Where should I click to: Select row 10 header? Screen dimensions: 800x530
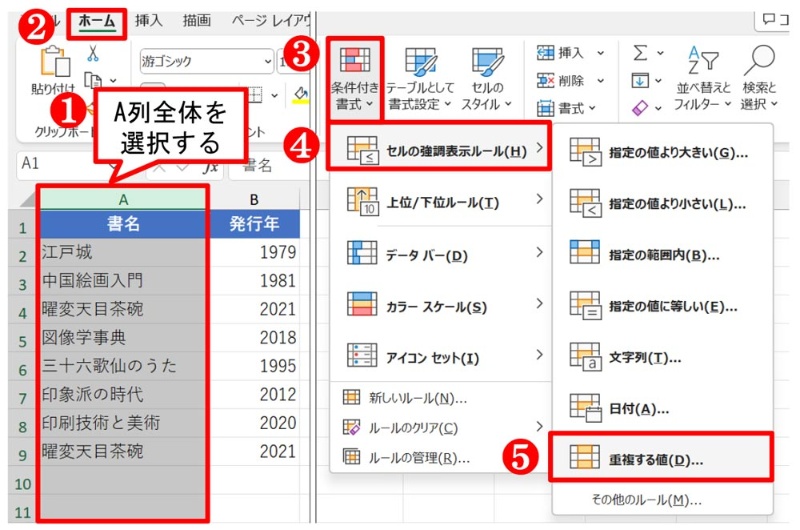22,483
